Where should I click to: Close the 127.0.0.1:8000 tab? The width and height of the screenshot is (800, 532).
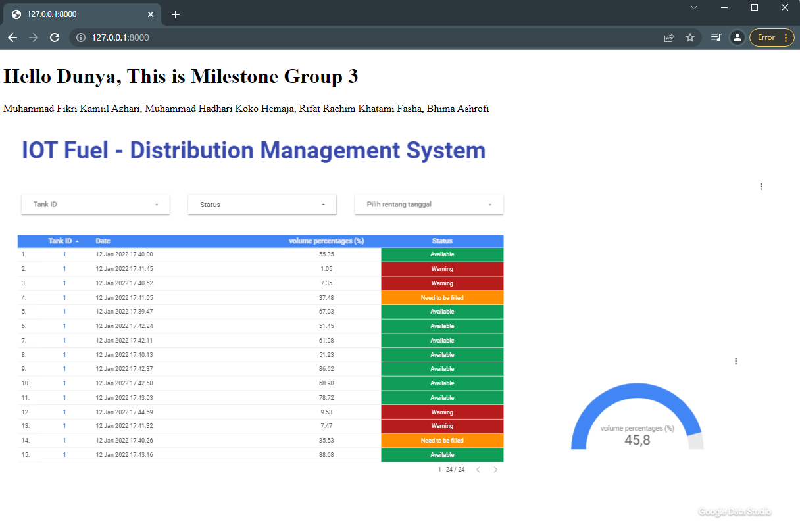point(151,14)
